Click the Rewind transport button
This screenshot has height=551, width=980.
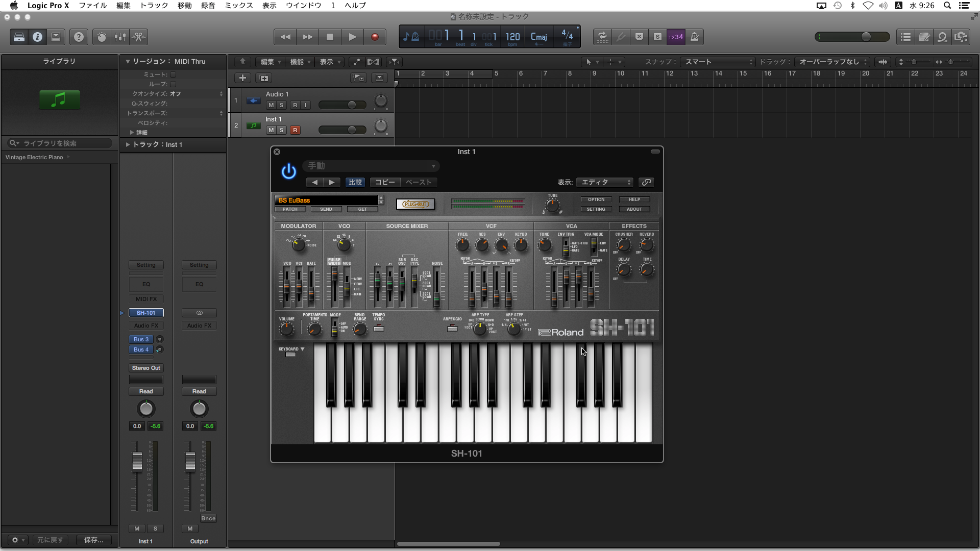[x=285, y=37]
